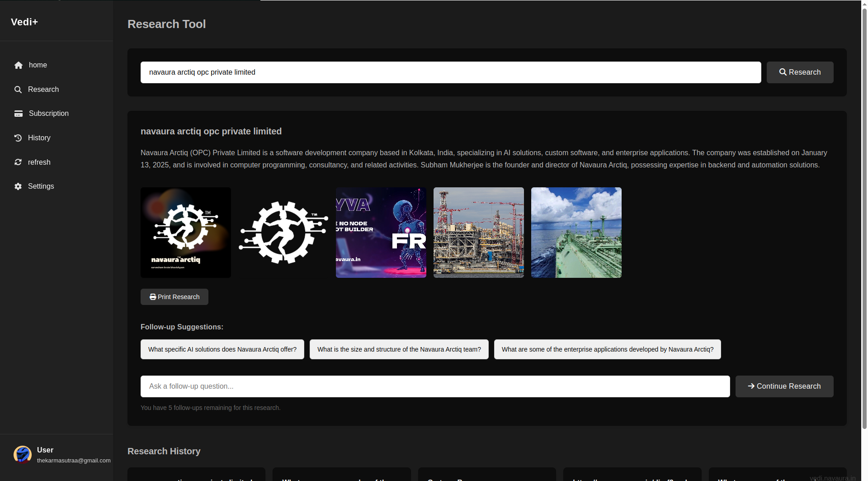Select suggestion about specific AI solutions

pos(222,349)
